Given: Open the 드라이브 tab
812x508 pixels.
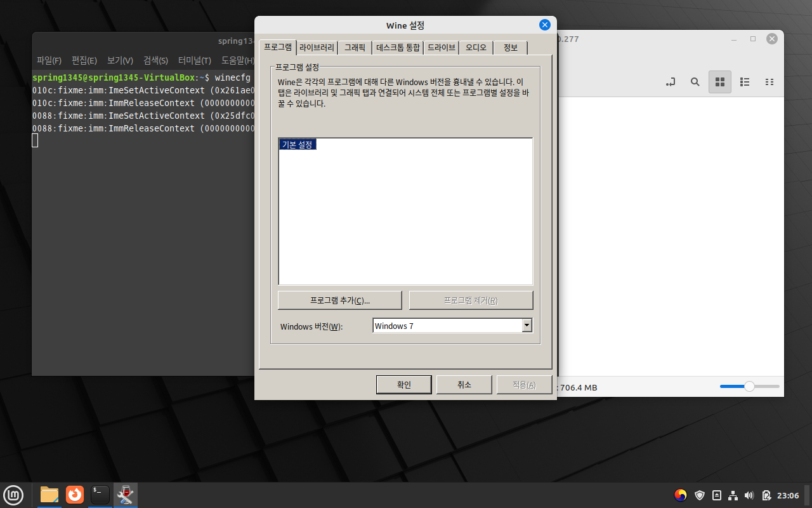Looking at the screenshot, I should point(441,48).
